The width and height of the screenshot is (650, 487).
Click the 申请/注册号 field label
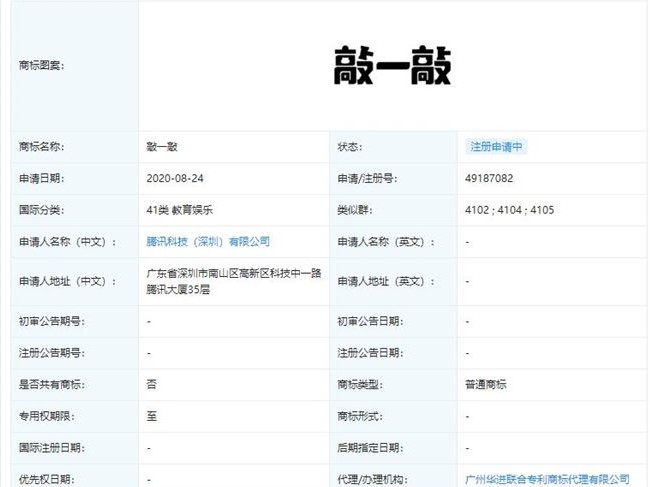(367, 178)
